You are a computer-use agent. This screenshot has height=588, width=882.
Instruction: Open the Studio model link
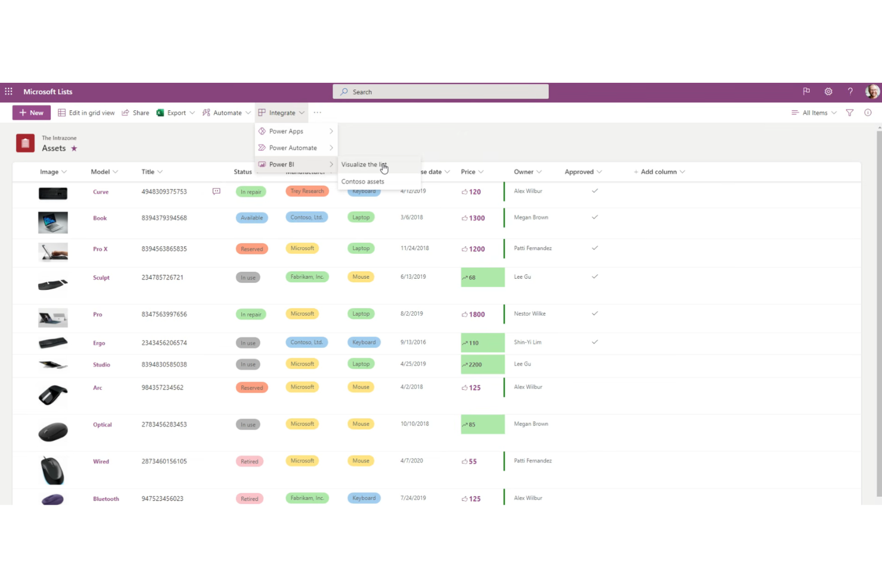(101, 365)
